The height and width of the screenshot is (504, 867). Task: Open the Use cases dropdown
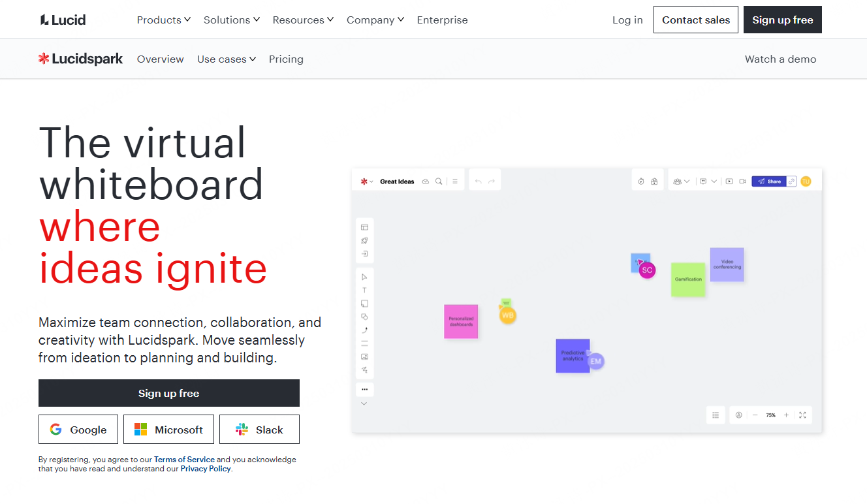[x=227, y=59]
